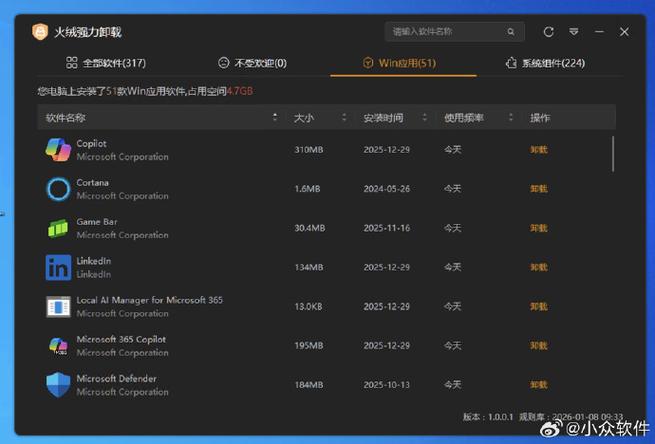
Task: Sort by 软件名称 column arrows
Action: point(274,117)
